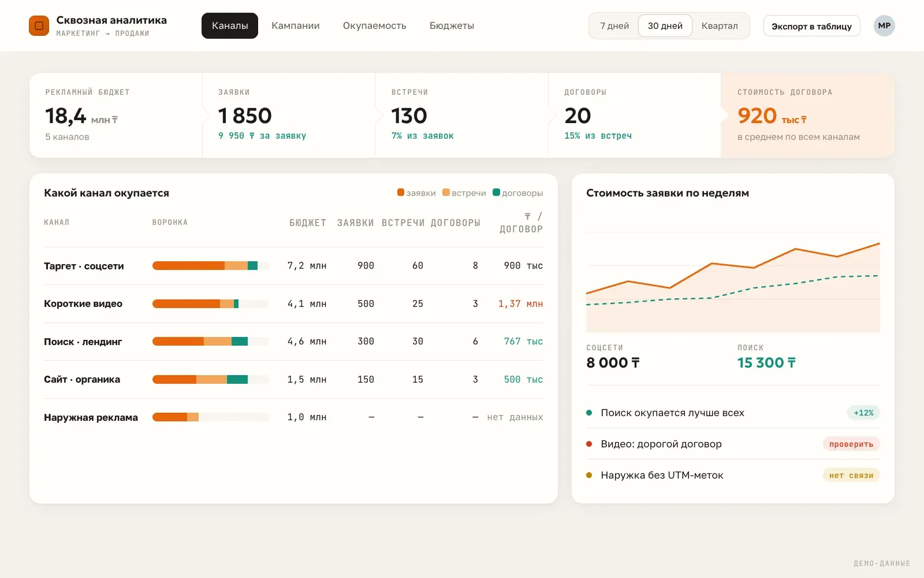Screen dimensions: 924x578
Task: Open the Наружка без UTM-меток insight
Action: (x=733, y=475)
